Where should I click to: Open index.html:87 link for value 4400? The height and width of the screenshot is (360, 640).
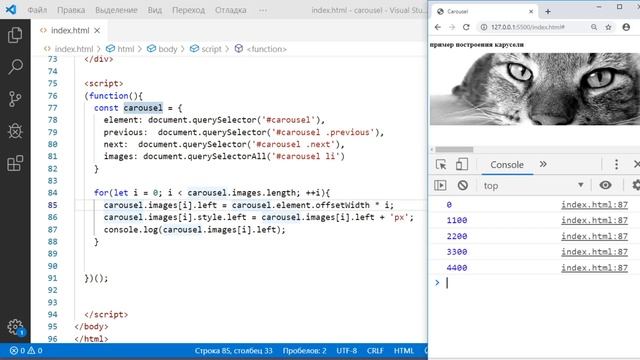594,268
